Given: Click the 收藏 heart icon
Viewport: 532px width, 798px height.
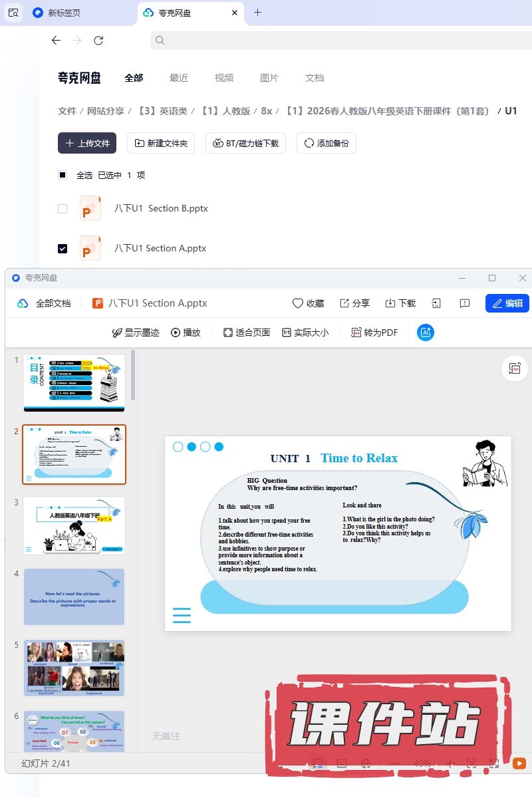Looking at the screenshot, I should pos(298,303).
